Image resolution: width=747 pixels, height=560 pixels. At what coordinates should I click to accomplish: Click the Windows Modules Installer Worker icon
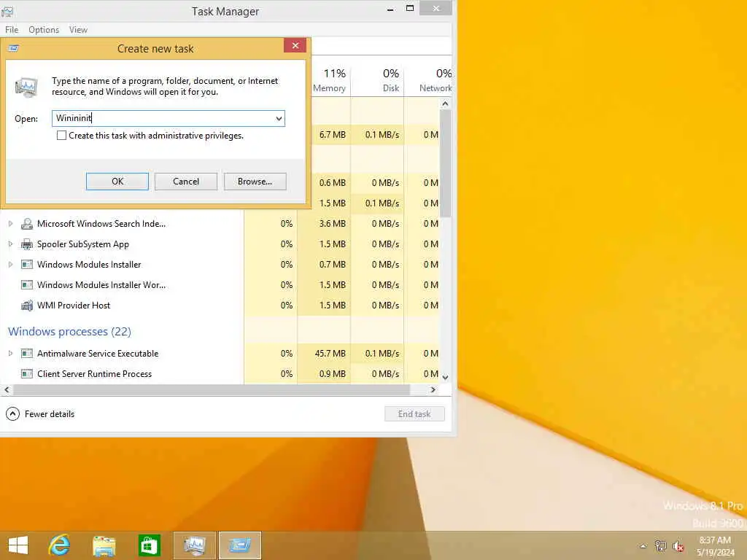pos(27,285)
